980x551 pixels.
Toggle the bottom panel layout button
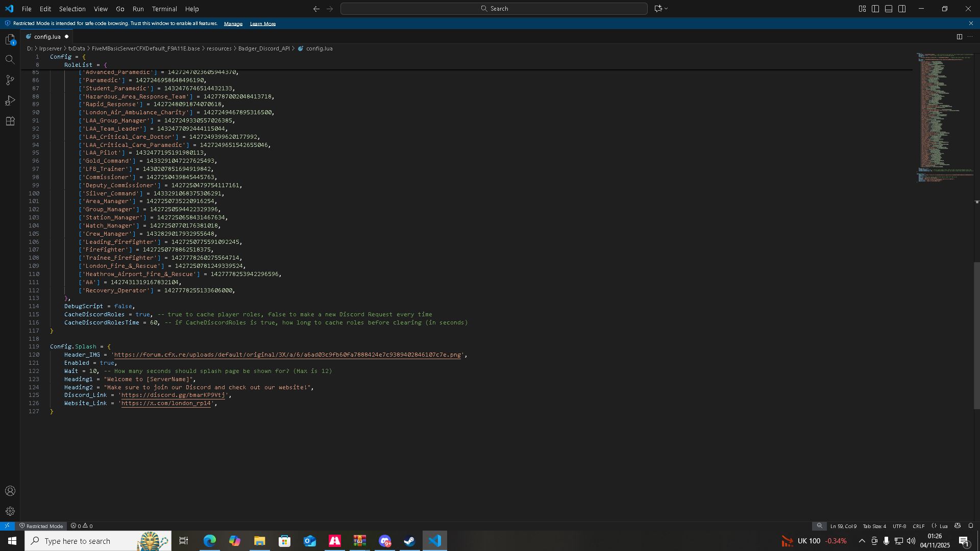[x=889, y=9]
